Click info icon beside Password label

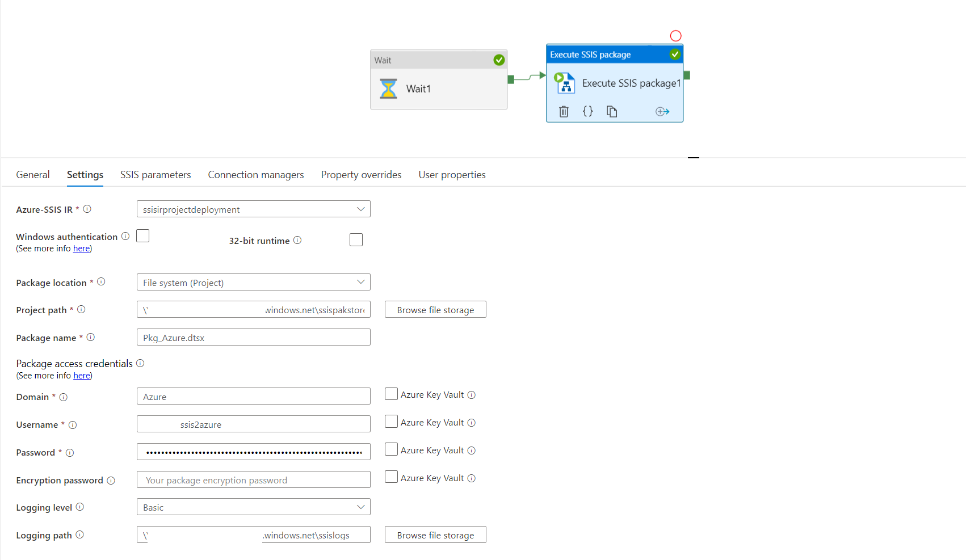[70, 453]
